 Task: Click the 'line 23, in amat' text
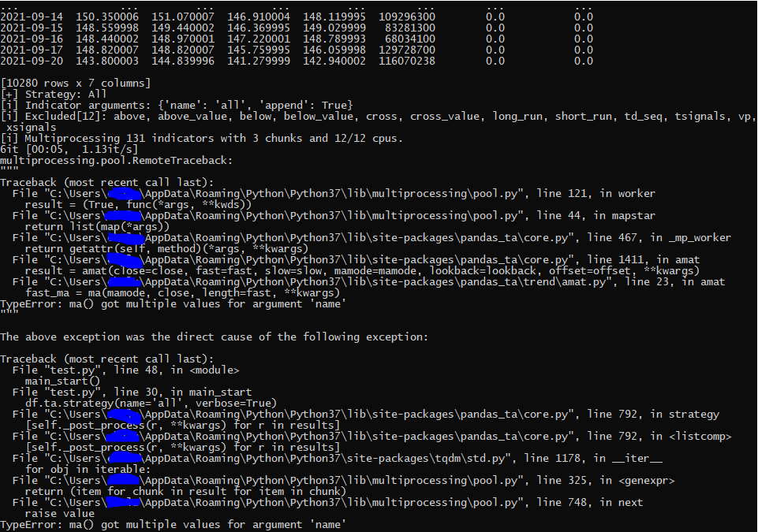pyautogui.click(x=675, y=282)
